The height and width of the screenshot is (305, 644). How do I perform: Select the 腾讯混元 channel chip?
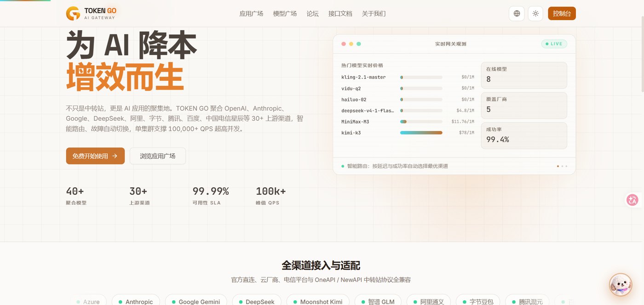[x=527, y=301]
